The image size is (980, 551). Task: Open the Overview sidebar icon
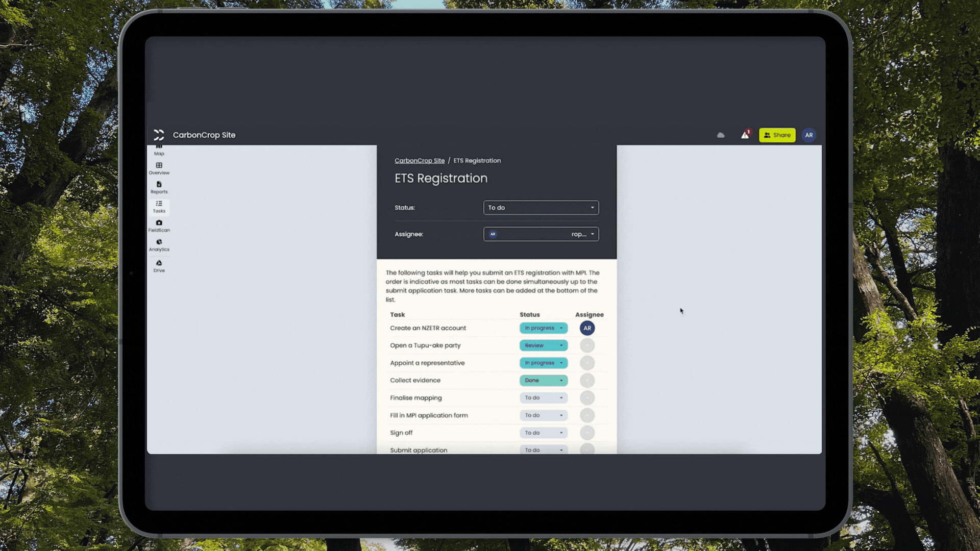pos(159,168)
